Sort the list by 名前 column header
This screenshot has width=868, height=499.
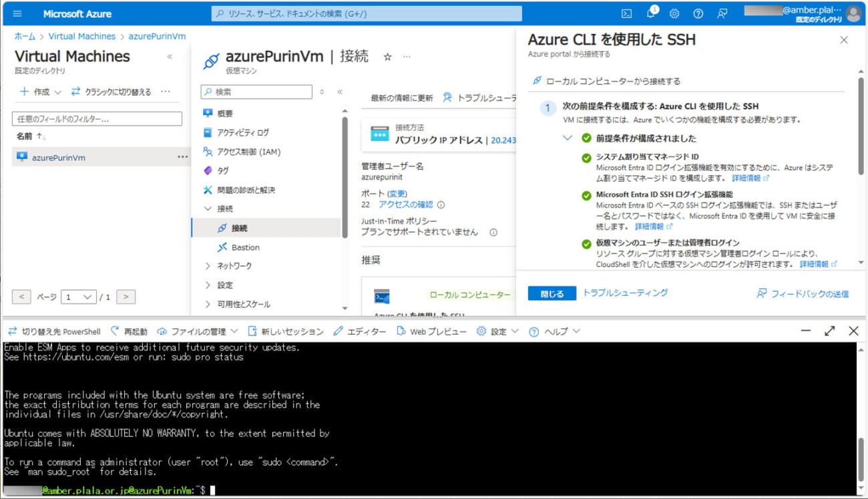(x=31, y=136)
